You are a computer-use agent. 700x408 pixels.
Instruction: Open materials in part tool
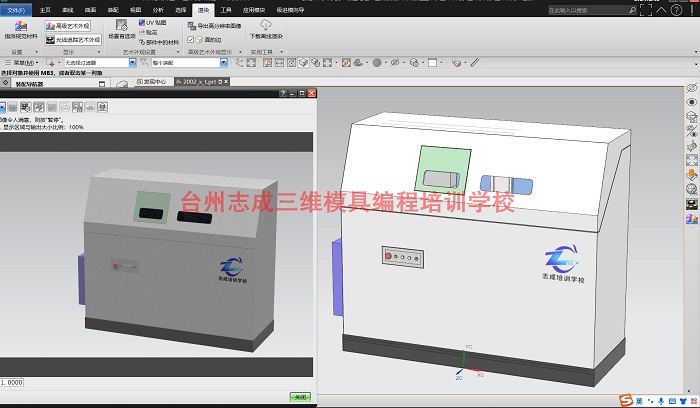click(159, 42)
